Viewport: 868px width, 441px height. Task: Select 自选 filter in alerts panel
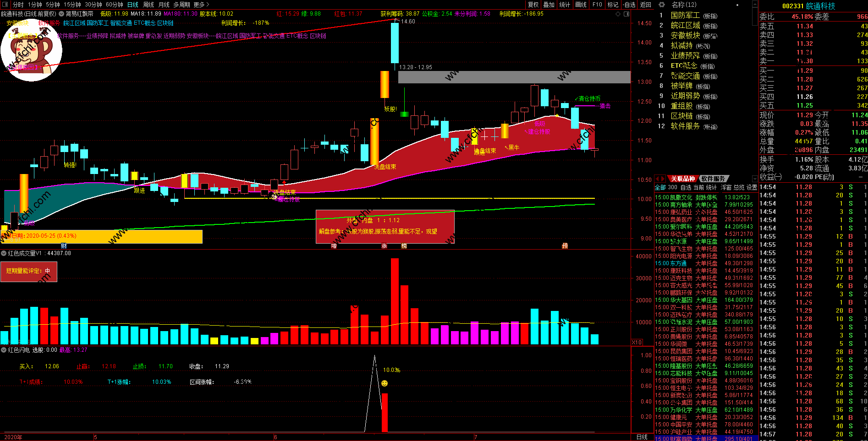[x=686, y=187]
